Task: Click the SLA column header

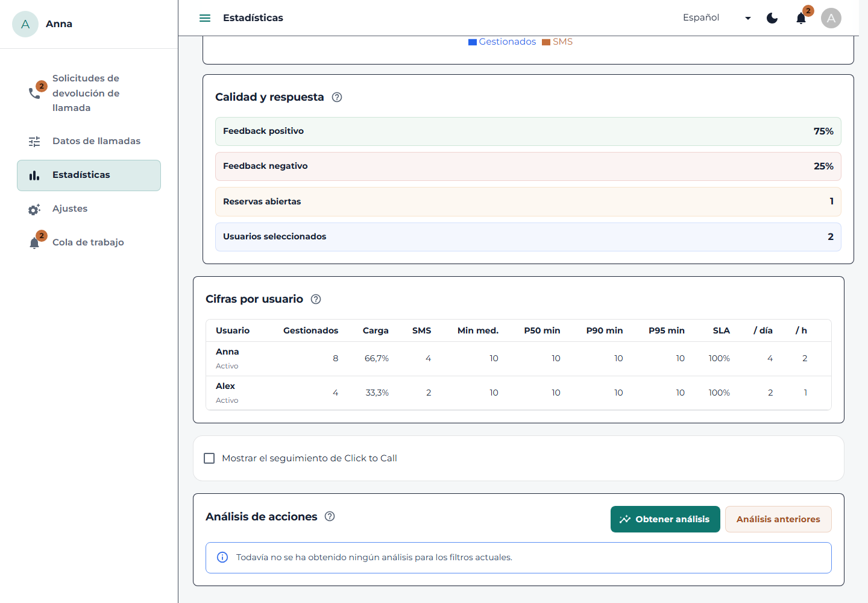Action: [x=722, y=330]
